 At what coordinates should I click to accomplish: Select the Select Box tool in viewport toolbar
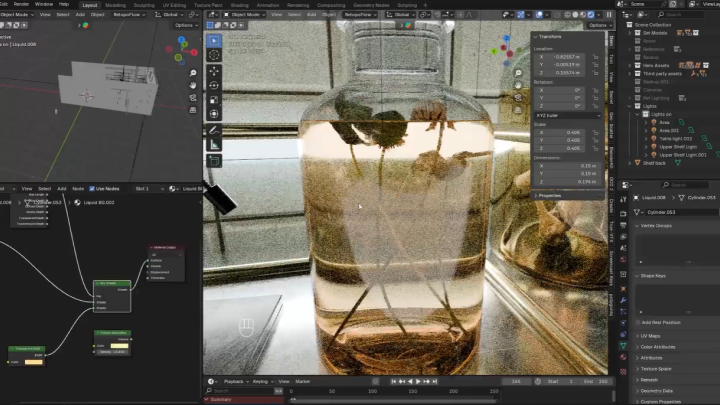(214, 41)
